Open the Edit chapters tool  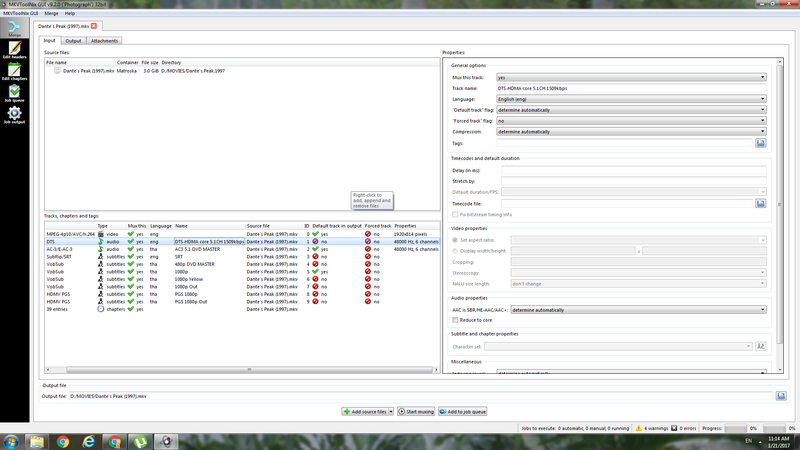[14, 71]
